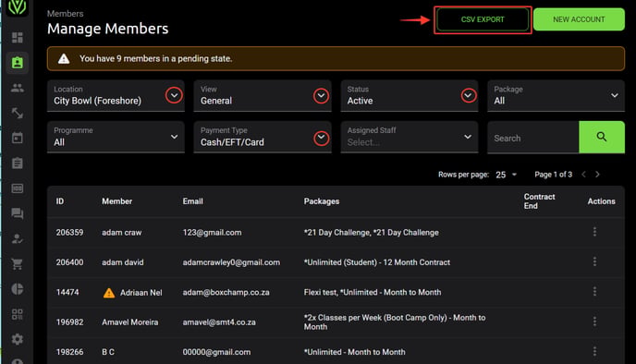Open the settings gear sidebar icon

[x=17, y=339]
